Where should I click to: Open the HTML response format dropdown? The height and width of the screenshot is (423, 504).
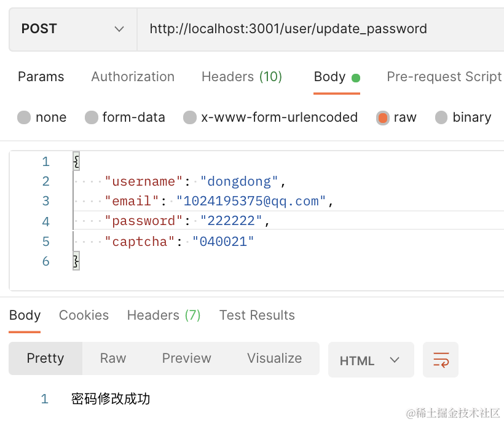(371, 360)
